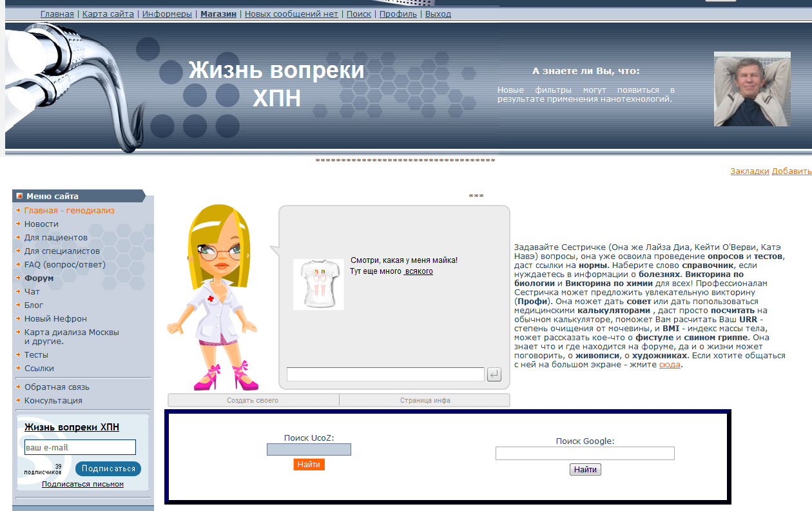The width and height of the screenshot is (812, 511).
Task: Click the Создать своего button
Action: click(253, 400)
